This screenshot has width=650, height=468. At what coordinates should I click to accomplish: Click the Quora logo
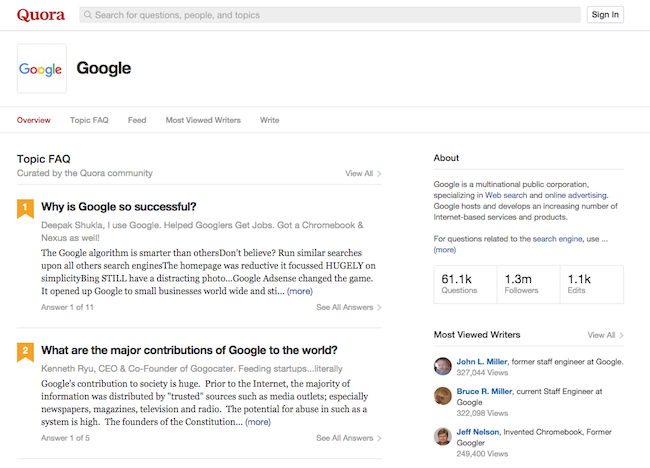[x=41, y=14]
